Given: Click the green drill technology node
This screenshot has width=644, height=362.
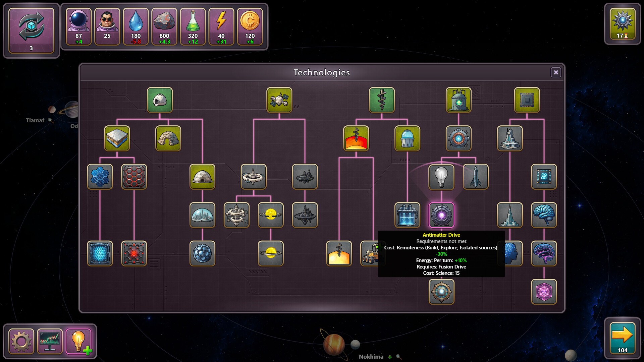Looking at the screenshot, I should coord(382,100).
